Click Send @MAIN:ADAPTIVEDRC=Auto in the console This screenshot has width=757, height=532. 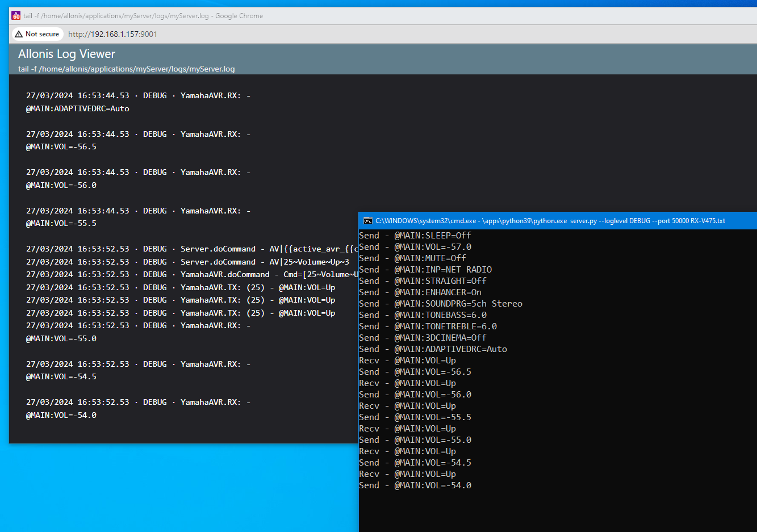(x=433, y=349)
